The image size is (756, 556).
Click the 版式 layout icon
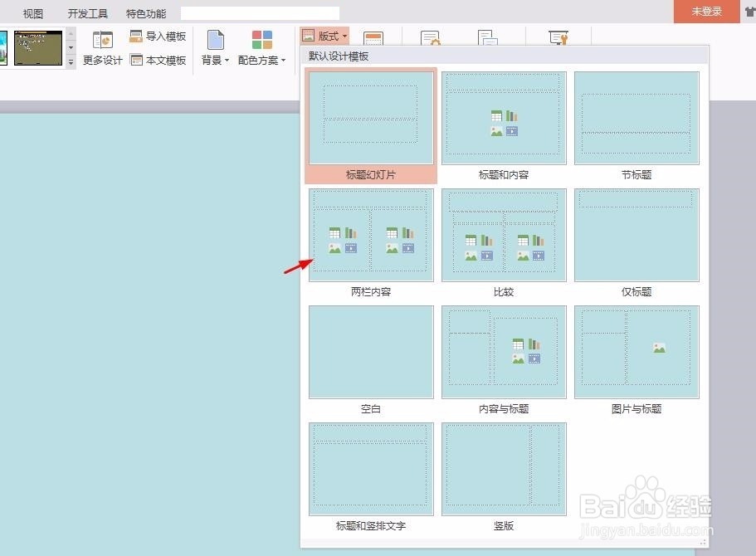point(308,35)
